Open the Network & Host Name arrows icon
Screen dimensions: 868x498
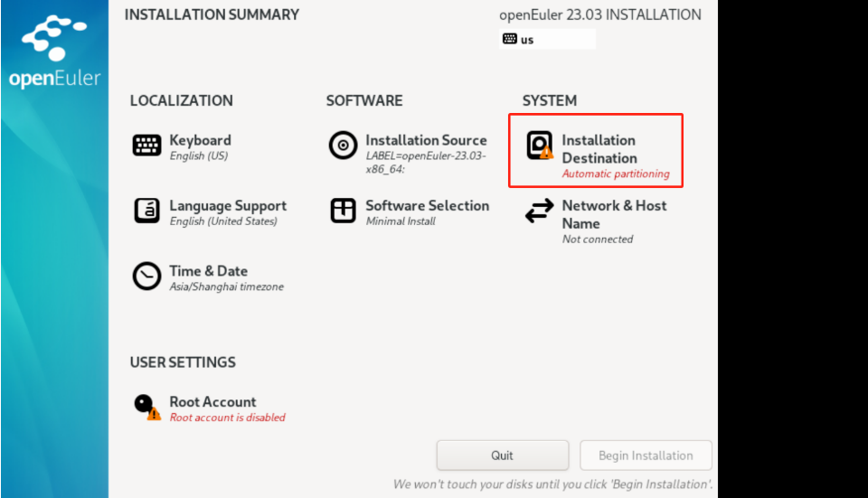(539, 211)
